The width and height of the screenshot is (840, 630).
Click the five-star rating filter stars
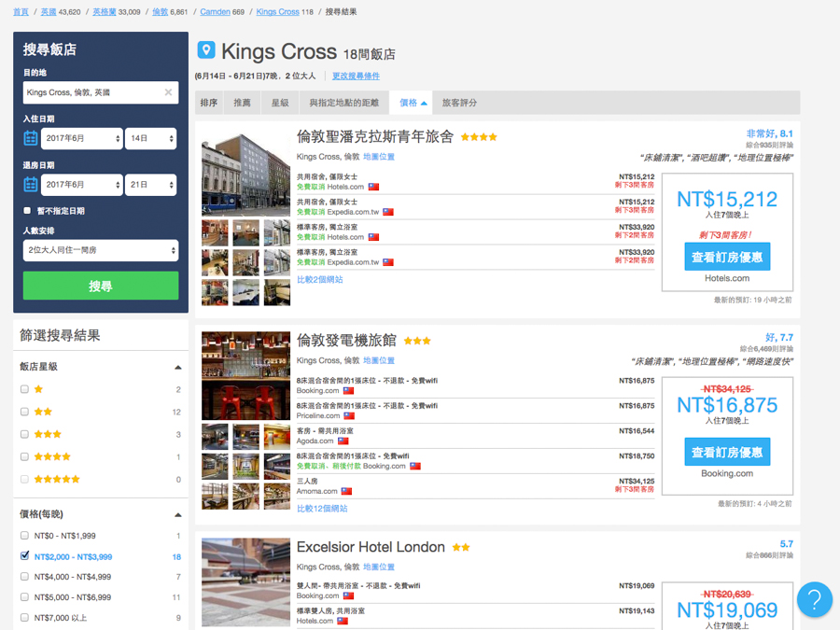57,480
